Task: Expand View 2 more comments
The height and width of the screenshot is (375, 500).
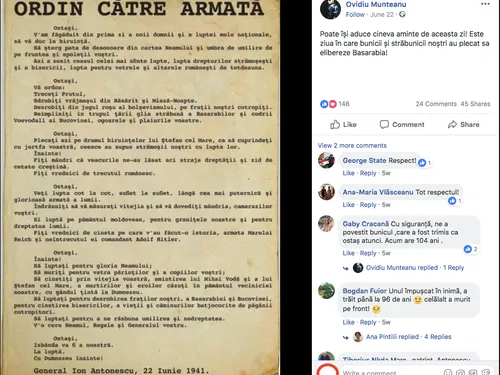Action: (x=352, y=146)
